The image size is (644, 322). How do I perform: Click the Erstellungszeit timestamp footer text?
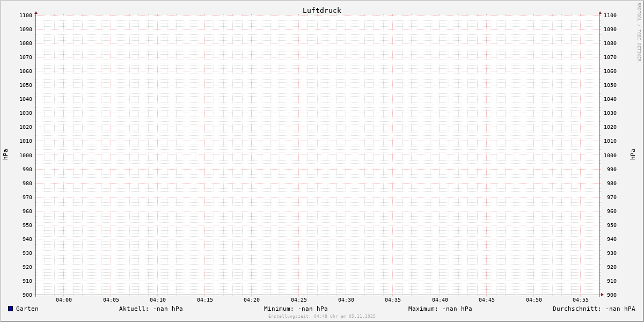322,316
